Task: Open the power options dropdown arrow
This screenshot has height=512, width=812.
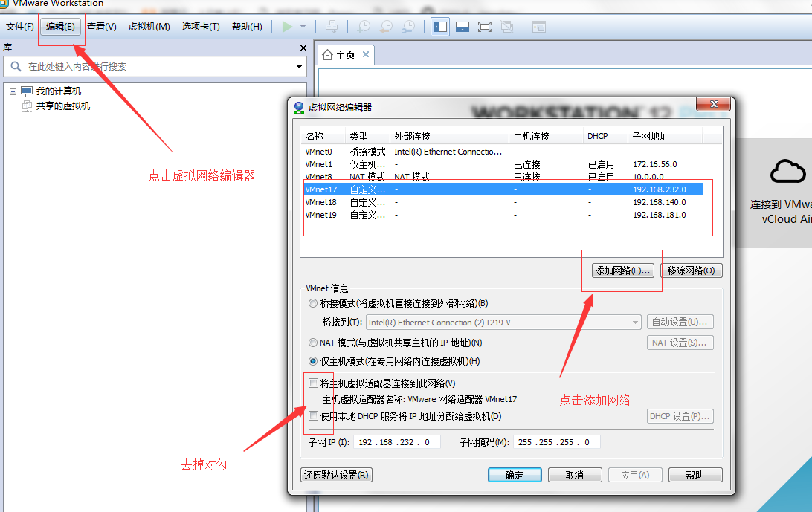Action: point(303,27)
